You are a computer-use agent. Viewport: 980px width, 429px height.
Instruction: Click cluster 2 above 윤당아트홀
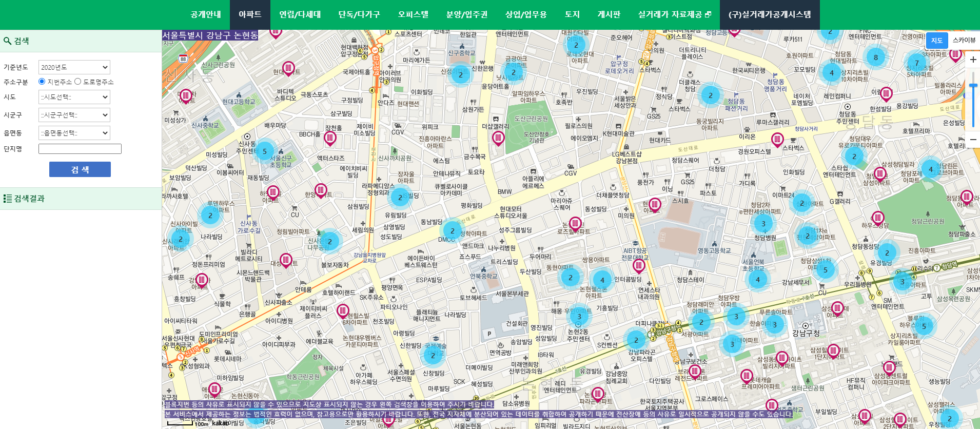point(514,72)
